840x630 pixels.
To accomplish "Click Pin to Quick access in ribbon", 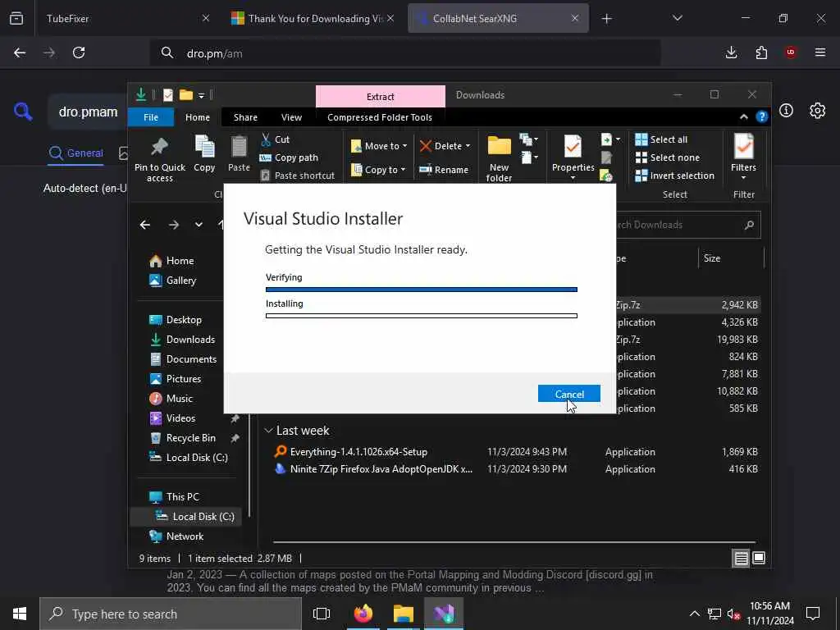I will 160,158.
